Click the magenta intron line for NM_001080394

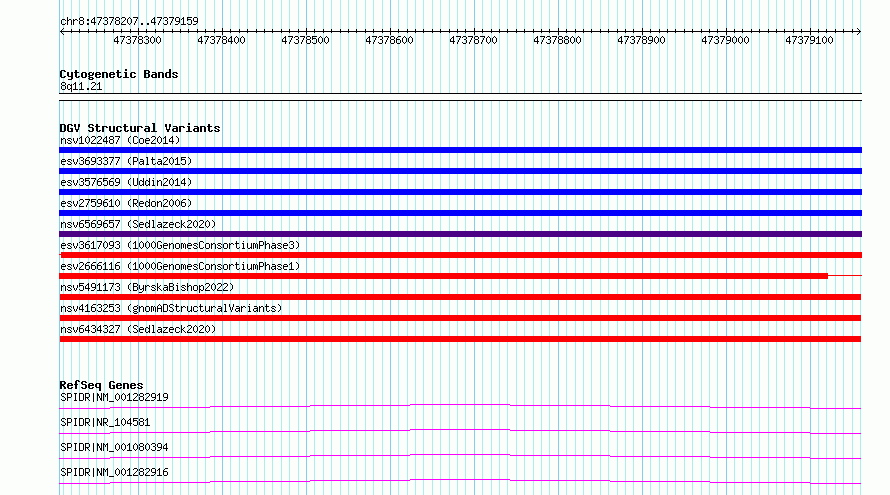pos(460,455)
